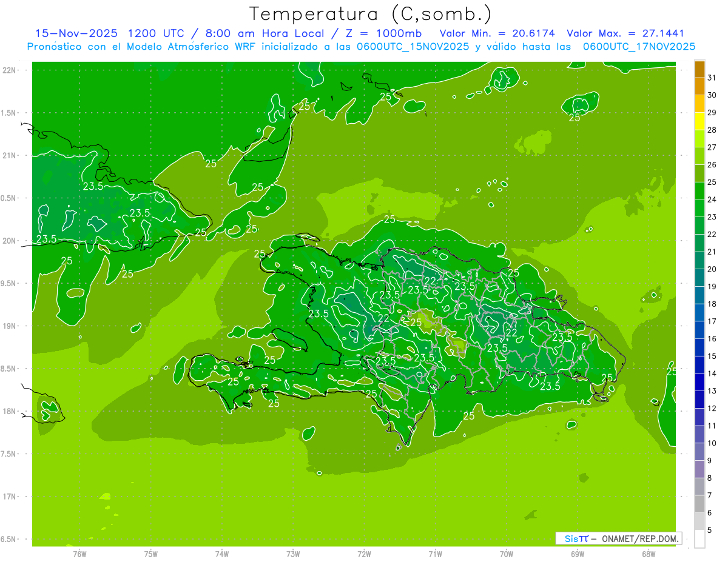Click the '73W' longitude axis label
The image size is (728, 562).
[293, 554]
